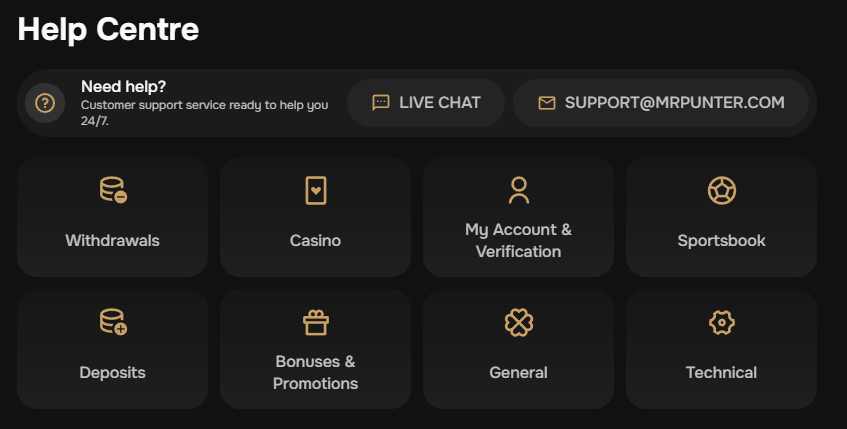Image resolution: width=847 pixels, height=429 pixels.
Task: Click the speech bubble chat icon
Action: 381,103
